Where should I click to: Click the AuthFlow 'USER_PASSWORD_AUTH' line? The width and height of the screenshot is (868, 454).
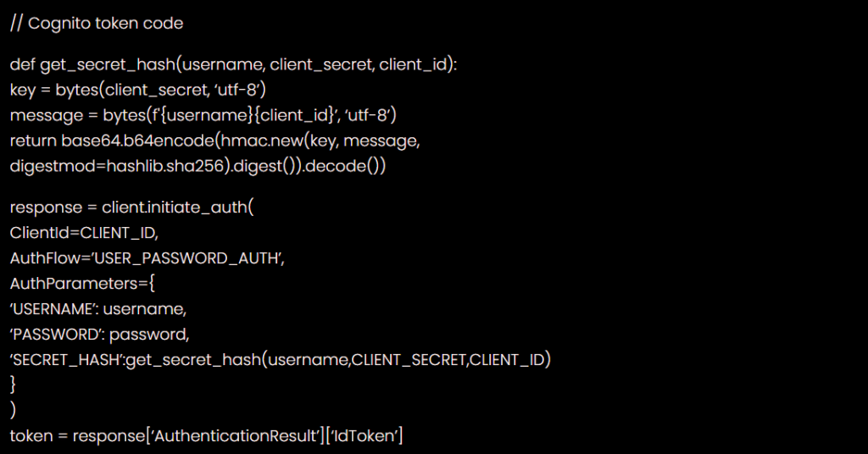pyautogui.click(x=147, y=258)
